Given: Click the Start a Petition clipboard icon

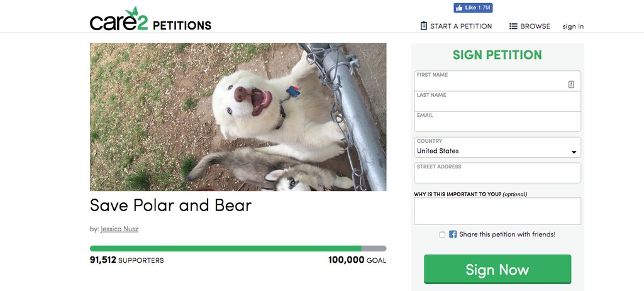Looking at the screenshot, I should 424,26.
